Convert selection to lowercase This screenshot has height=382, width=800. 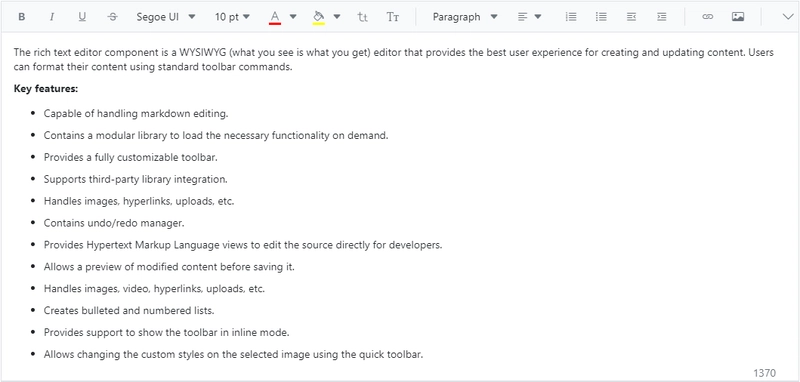(362, 17)
